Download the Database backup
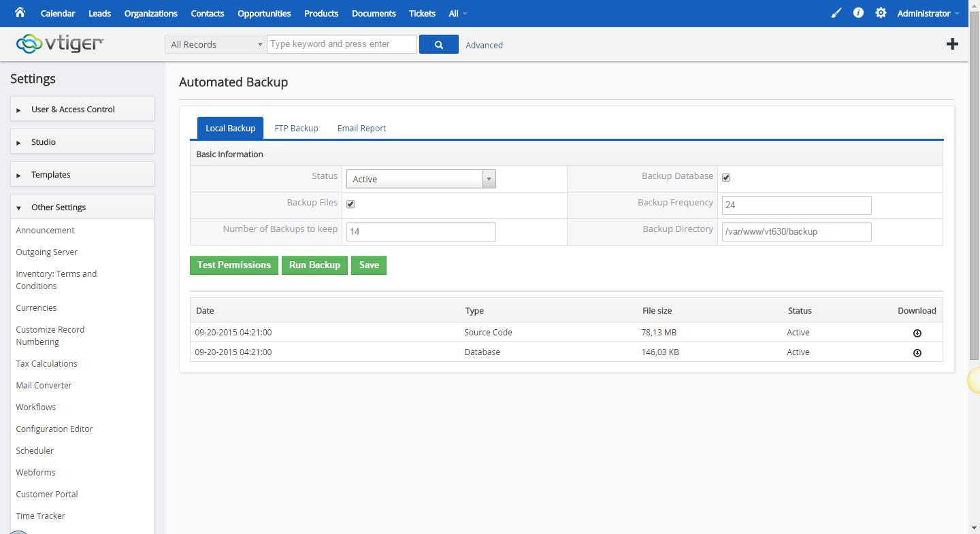This screenshot has height=534, width=980. pyautogui.click(x=917, y=353)
